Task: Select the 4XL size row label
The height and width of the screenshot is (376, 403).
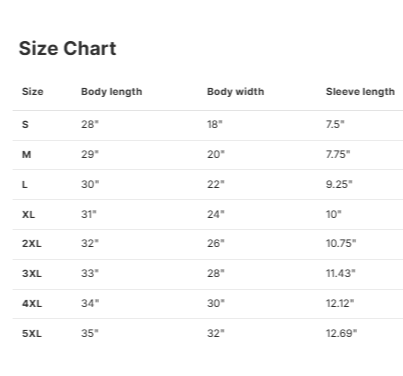Action: click(x=32, y=304)
